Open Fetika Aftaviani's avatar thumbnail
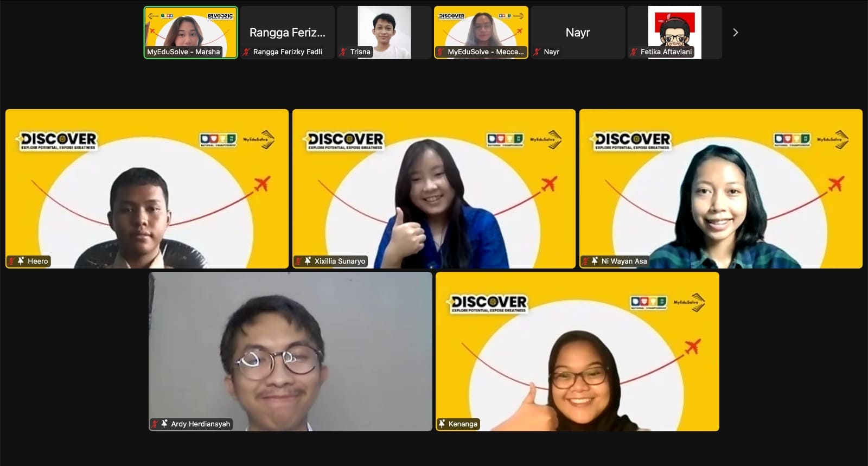Image resolution: width=868 pixels, height=466 pixels. click(x=674, y=27)
